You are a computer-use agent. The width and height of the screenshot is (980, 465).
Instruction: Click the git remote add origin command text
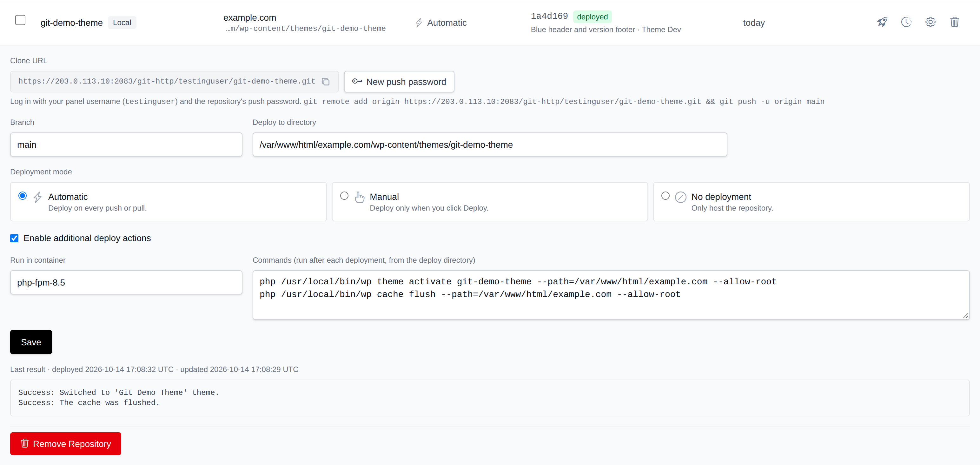click(564, 102)
